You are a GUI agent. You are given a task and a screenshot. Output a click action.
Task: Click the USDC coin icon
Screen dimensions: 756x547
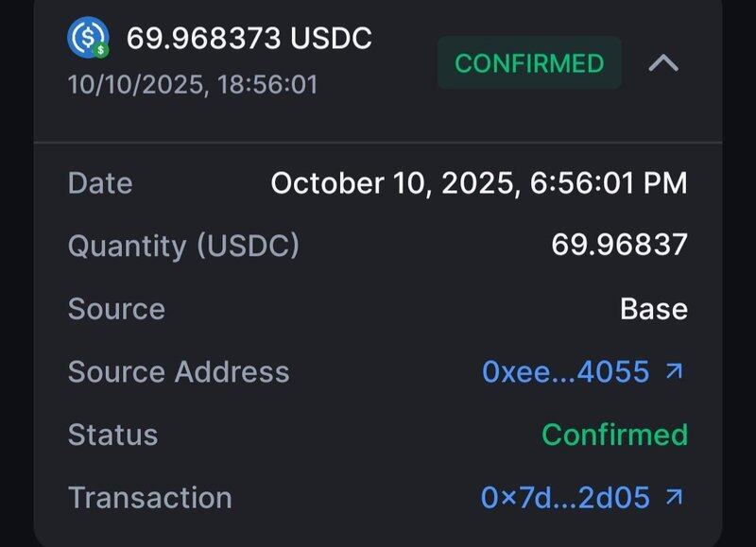88,38
